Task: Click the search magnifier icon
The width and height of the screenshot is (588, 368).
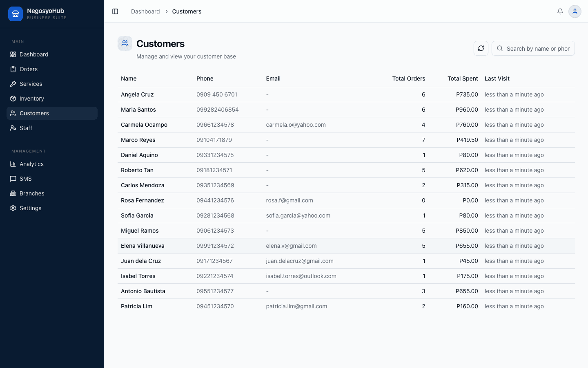Action: coord(500,48)
